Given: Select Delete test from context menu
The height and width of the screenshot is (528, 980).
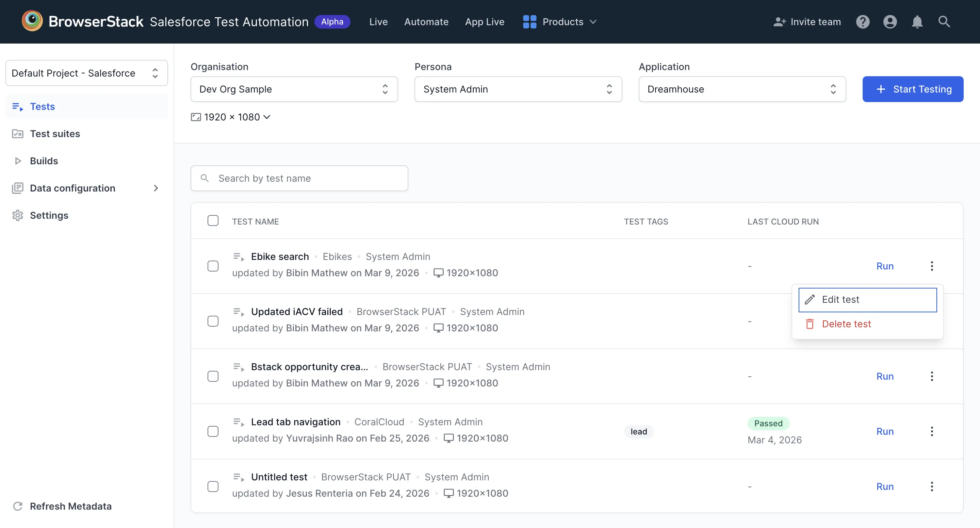Looking at the screenshot, I should 867,324.
